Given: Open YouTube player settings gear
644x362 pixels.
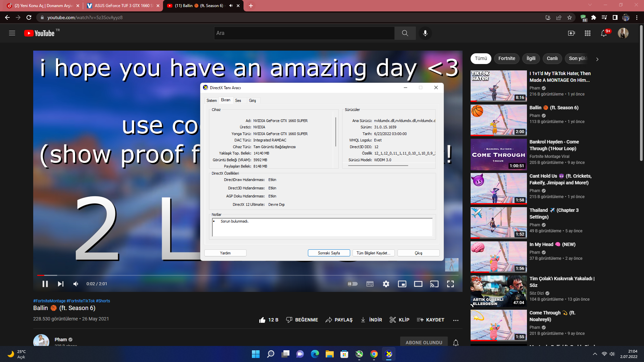Looking at the screenshot, I should (386, 284).
